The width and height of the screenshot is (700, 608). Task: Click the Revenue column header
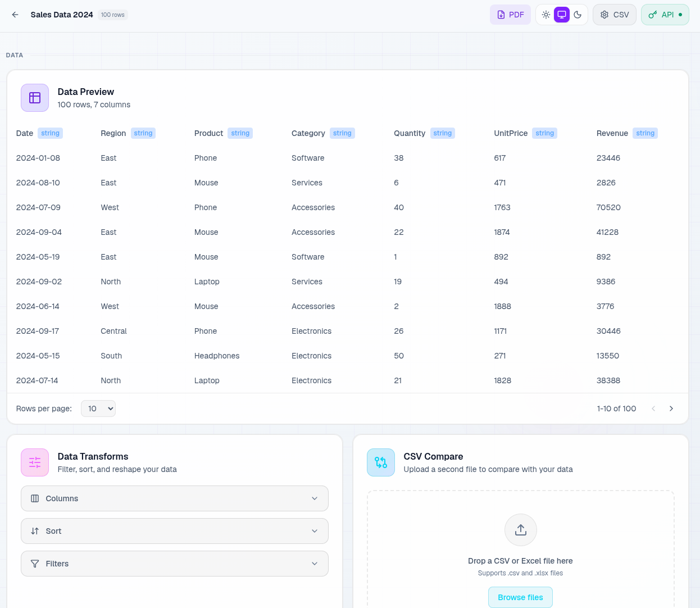612,133
